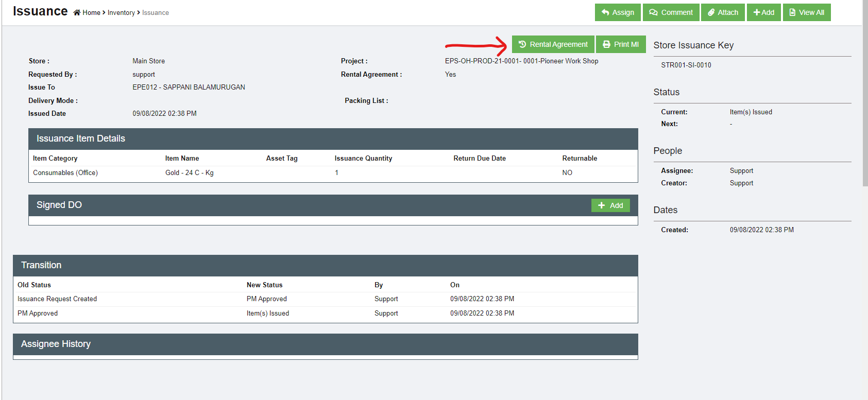Click the Print MI printer icon

click(x=606, y=44)
